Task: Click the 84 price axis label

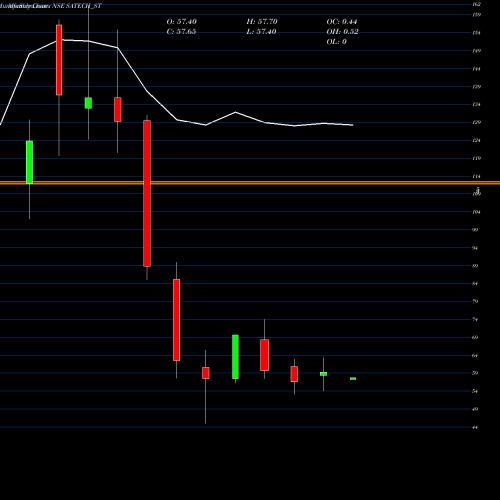Action: [475, 284]
